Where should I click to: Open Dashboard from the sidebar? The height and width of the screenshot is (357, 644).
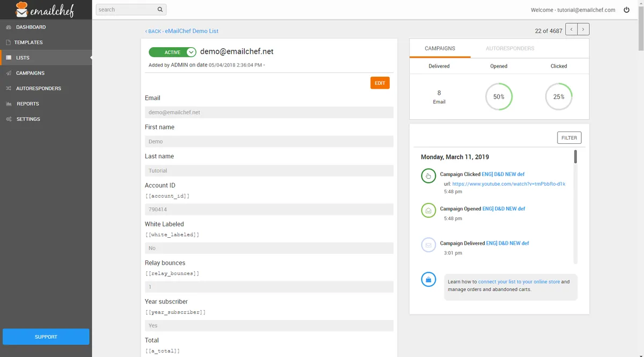(31, 27)
